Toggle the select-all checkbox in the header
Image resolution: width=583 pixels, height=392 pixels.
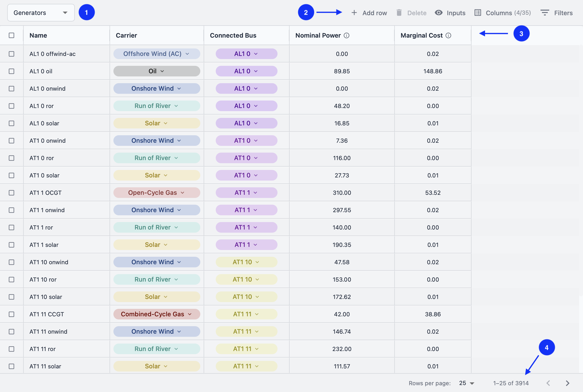[11, 35]
